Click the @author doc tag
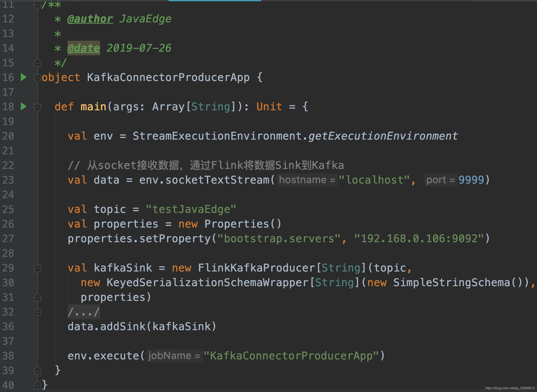The height and width of the screenshot is (392, 537). tap(90, 19)
